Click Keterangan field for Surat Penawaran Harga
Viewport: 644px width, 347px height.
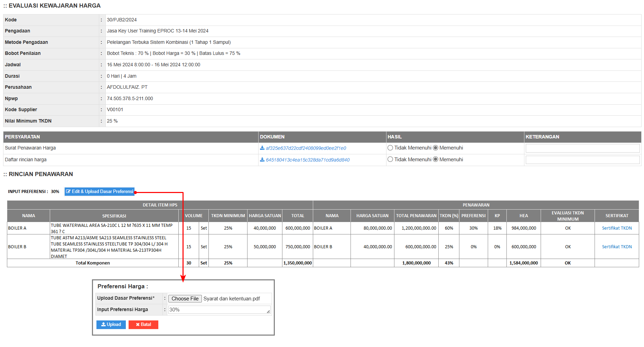pyautogui.click(x=582, y=148)
